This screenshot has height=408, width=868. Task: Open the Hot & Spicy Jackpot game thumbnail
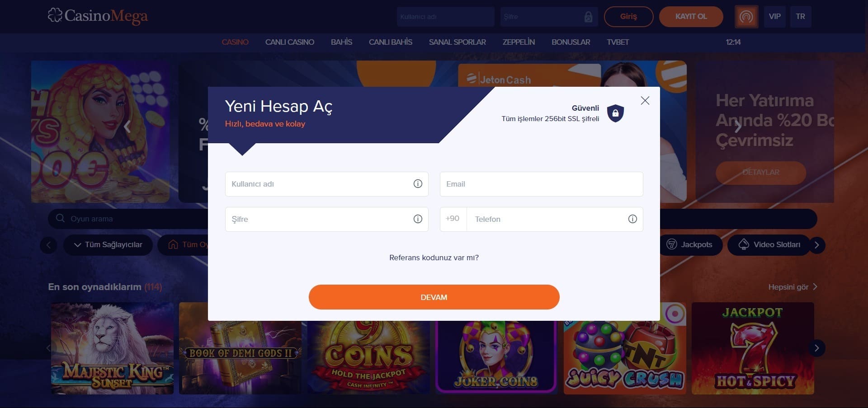[753, 348]
